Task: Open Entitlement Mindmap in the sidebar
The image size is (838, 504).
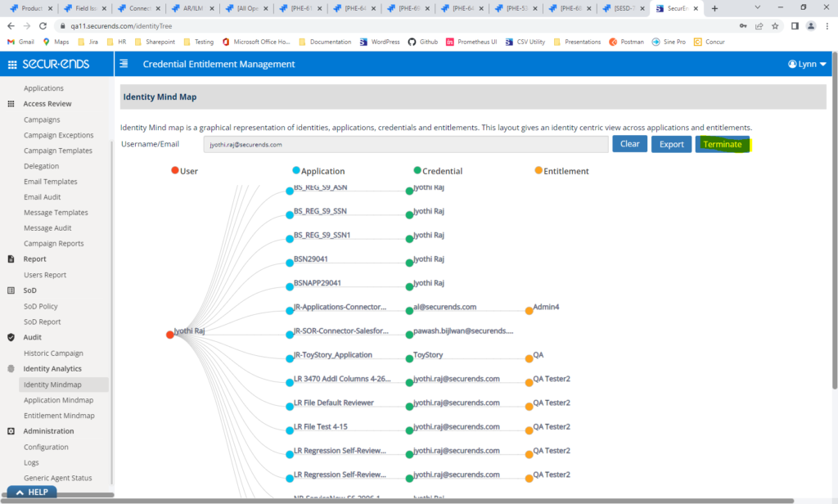Action: pos(59,416)
